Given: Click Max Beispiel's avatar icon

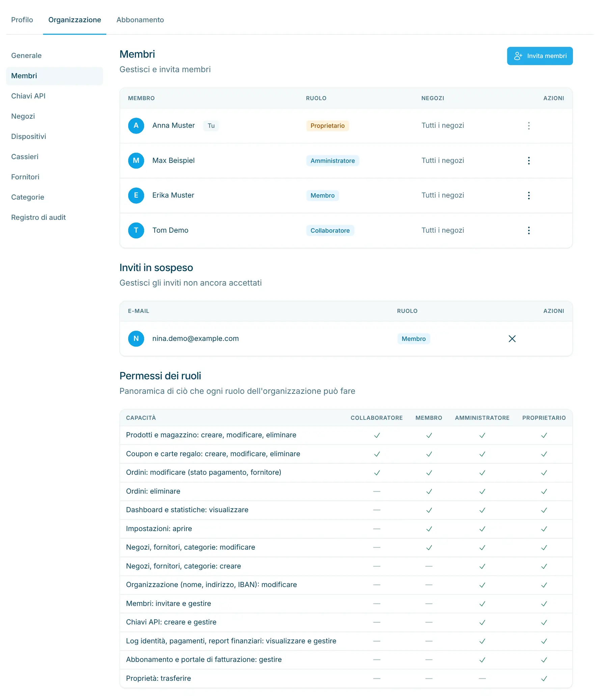Looking at the screenshot, I should 136,161.
